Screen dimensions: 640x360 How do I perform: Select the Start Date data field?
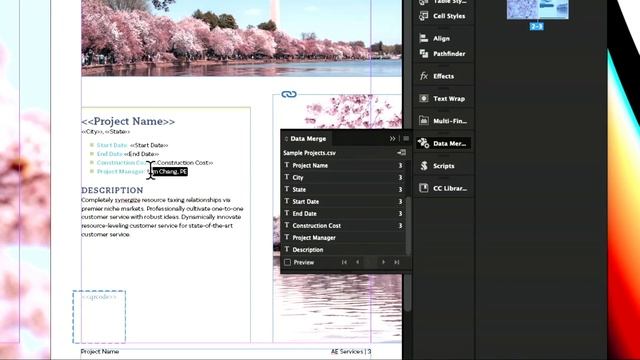pos(343,202)
